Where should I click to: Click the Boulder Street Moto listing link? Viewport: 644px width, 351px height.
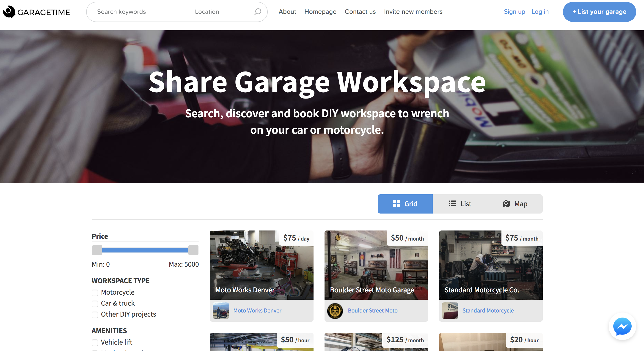(372, 310)
